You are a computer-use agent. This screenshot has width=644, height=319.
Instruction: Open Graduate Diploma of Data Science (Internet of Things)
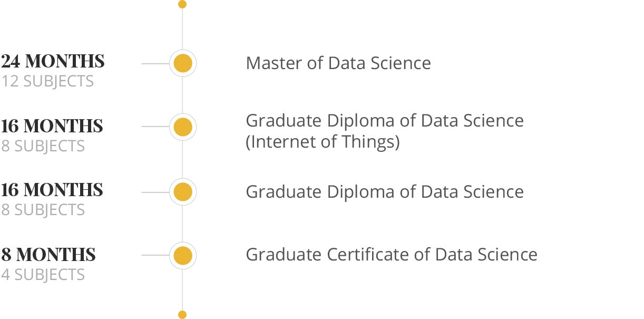[385, 131]
